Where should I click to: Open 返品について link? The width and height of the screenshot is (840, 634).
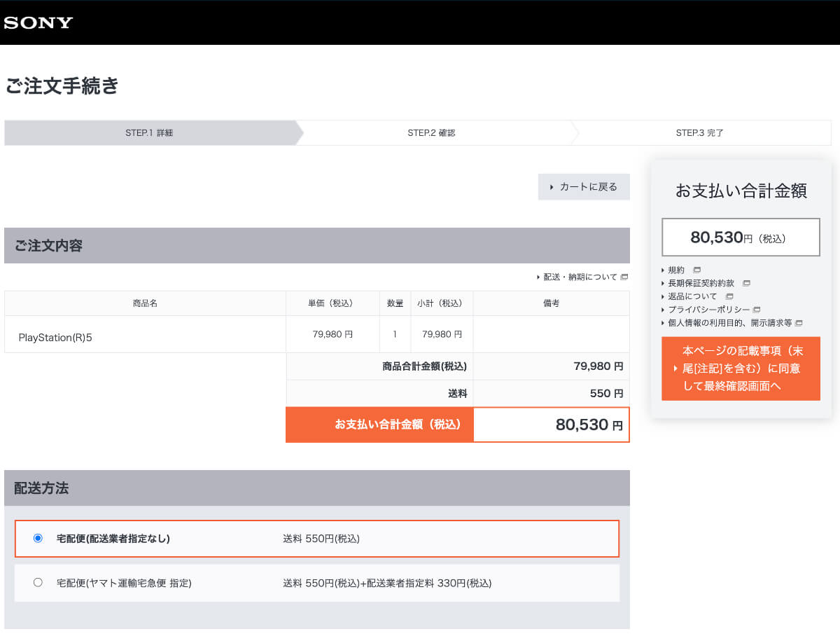click(x=692, y=296)
